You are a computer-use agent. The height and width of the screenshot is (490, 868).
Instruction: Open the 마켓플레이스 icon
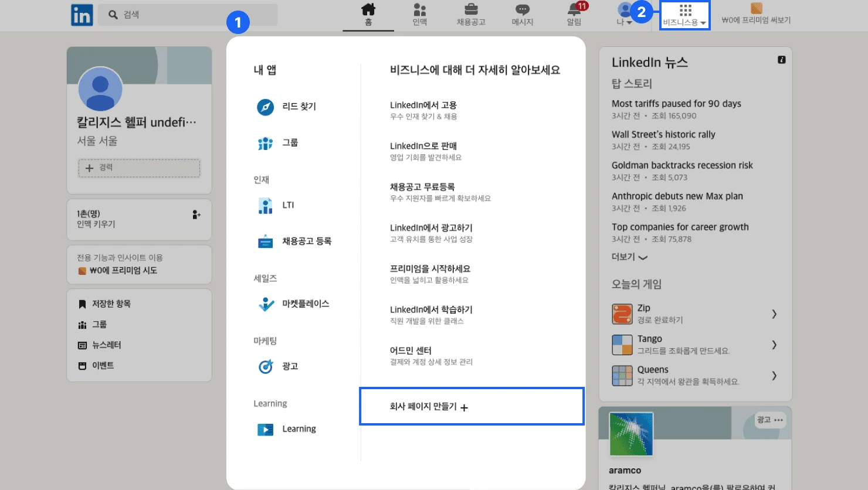tap(266, 304)
